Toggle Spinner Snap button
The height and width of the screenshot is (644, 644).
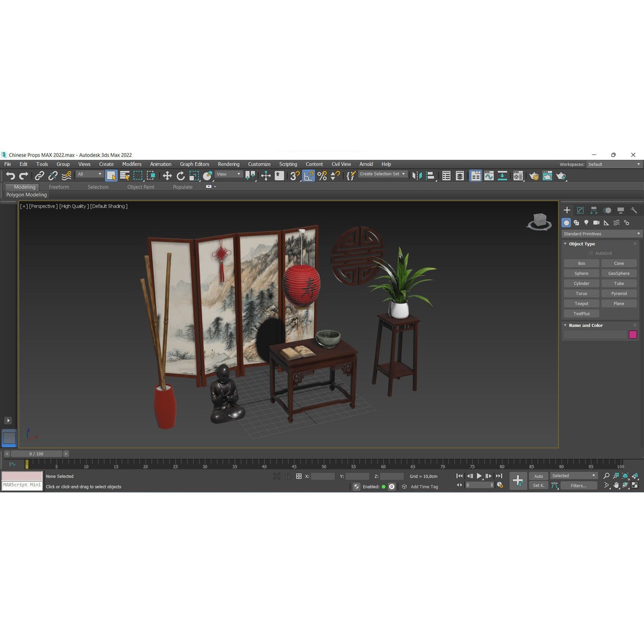[336, 176]
